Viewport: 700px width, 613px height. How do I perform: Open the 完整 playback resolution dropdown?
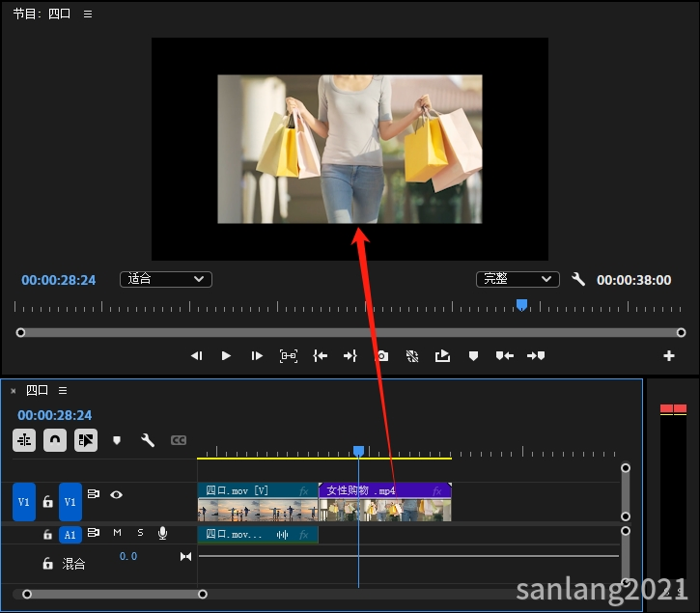point(518,279)
